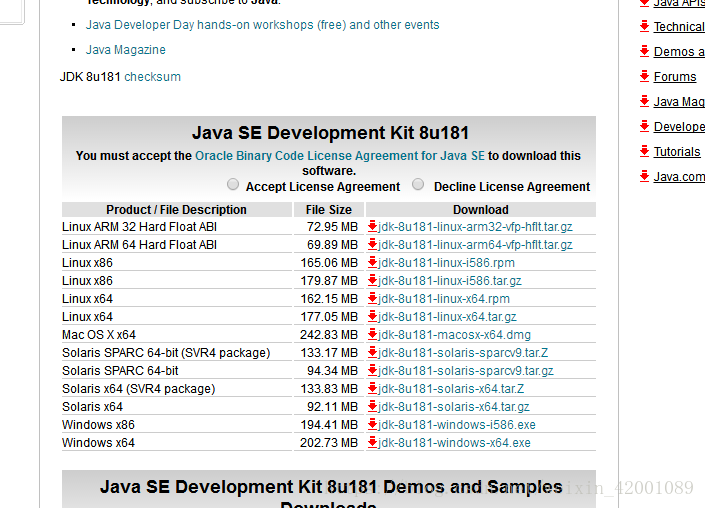Click red arrow icon beside Java Mag sidebar link
The image size is (705, 508).
click(644, 101)
